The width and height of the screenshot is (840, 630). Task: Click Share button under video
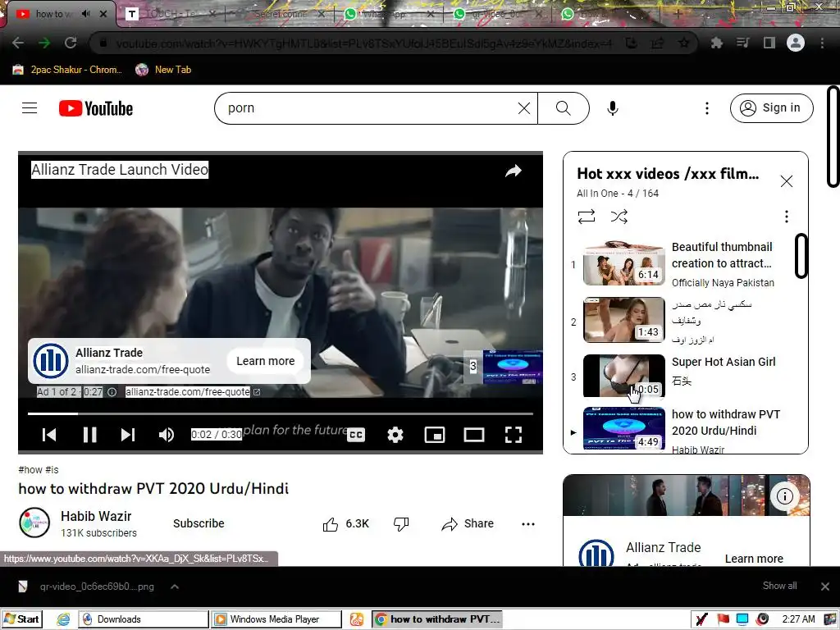tap(467, 524)
